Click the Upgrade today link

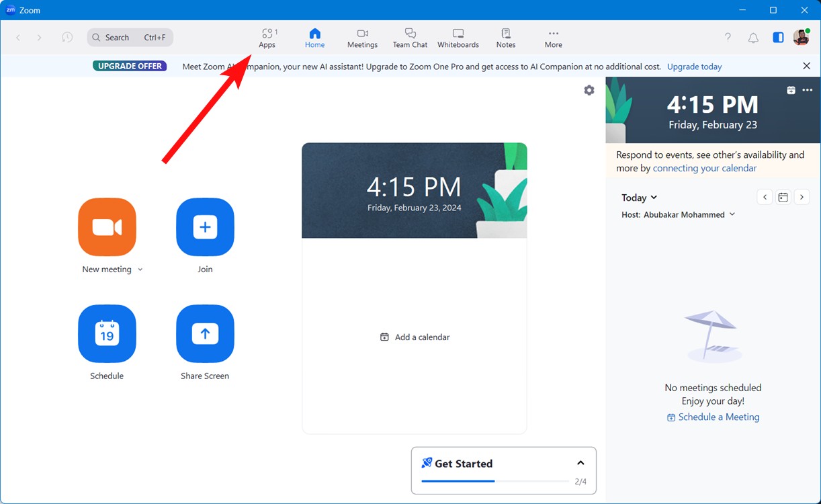click(694, 67)
